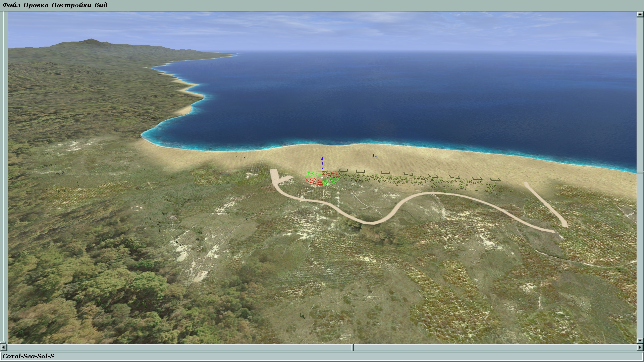Open the Вид menu
Screen dimensions: 644x362
tap(101, 5)
